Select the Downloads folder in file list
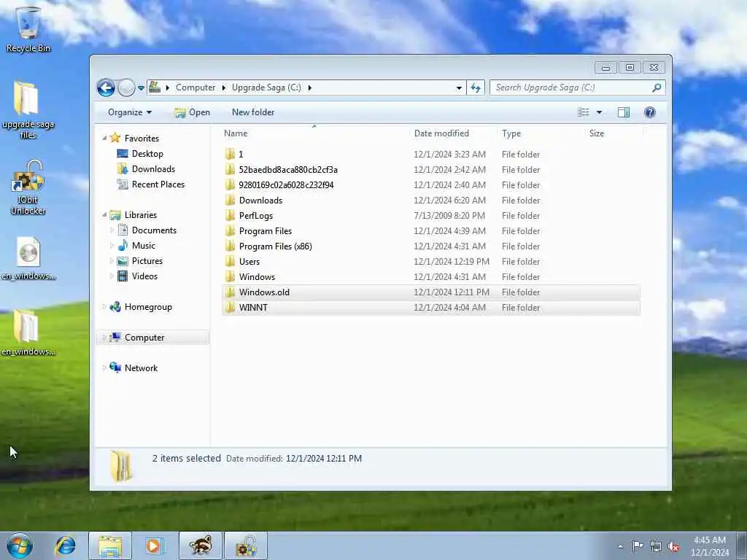The image size is (747, 560). (x=430, y=201)
